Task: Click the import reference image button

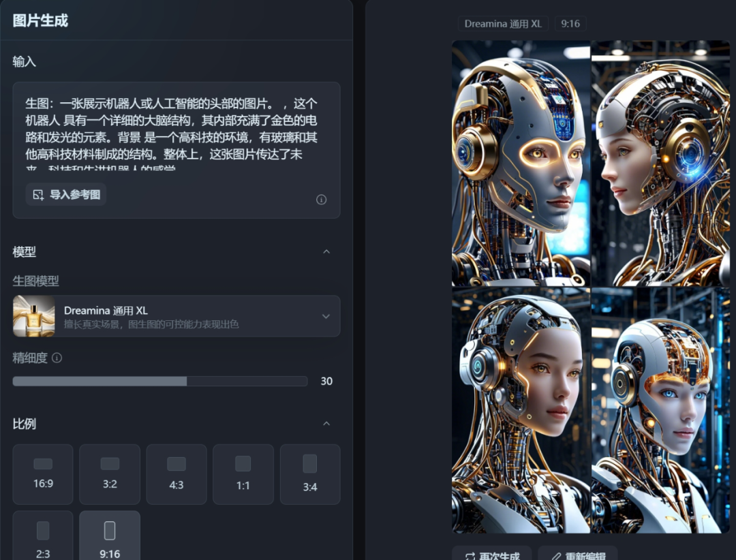Action: coord(65,194)
